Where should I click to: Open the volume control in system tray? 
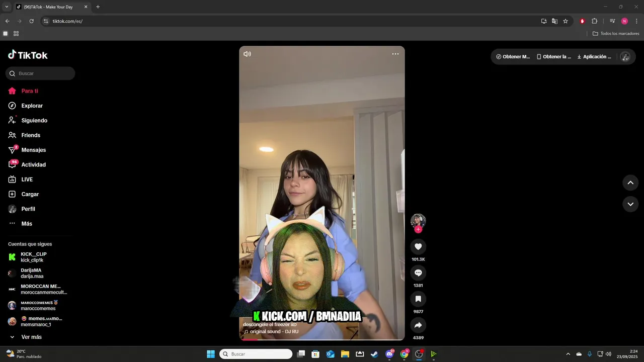[x=608, y=354]
